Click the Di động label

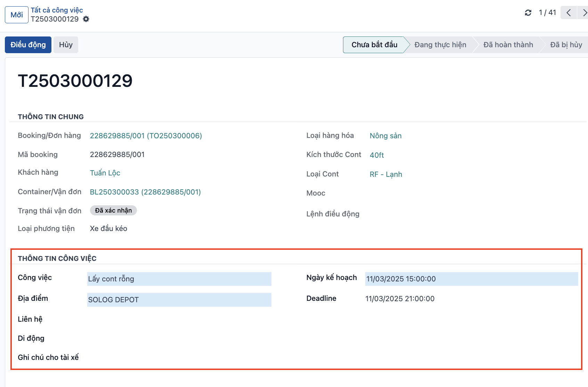click(x=31, y=338)
